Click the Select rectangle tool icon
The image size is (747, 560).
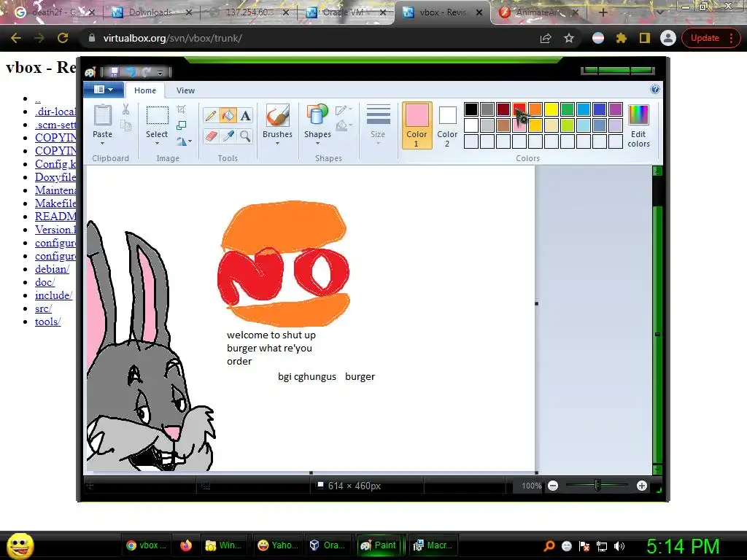click(157, 116)
